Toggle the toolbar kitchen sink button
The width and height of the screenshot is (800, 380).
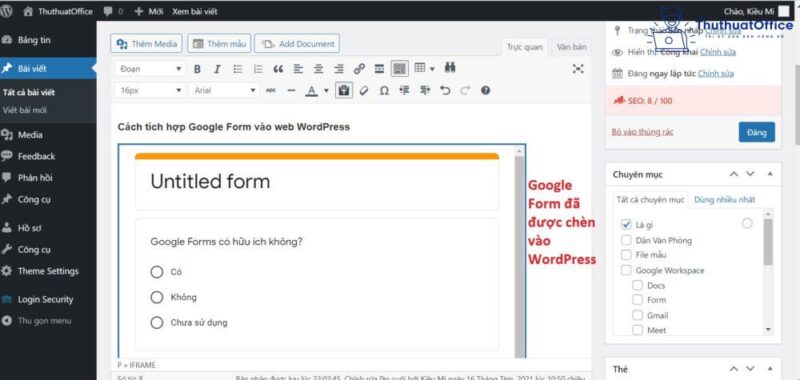pyautogui.click(x=399, y=68)
